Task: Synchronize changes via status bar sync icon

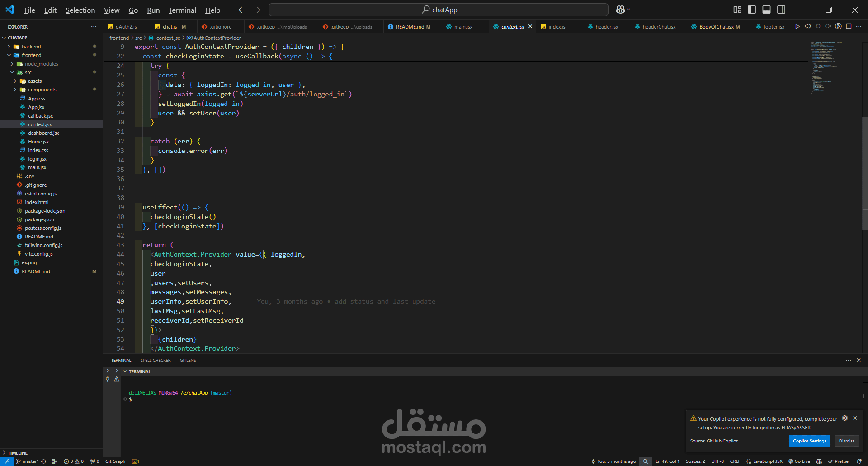Action: (x=44, y=461)
